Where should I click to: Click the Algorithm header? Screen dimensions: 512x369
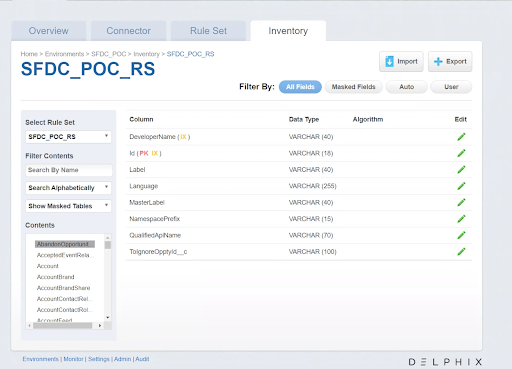pos(368,119)
